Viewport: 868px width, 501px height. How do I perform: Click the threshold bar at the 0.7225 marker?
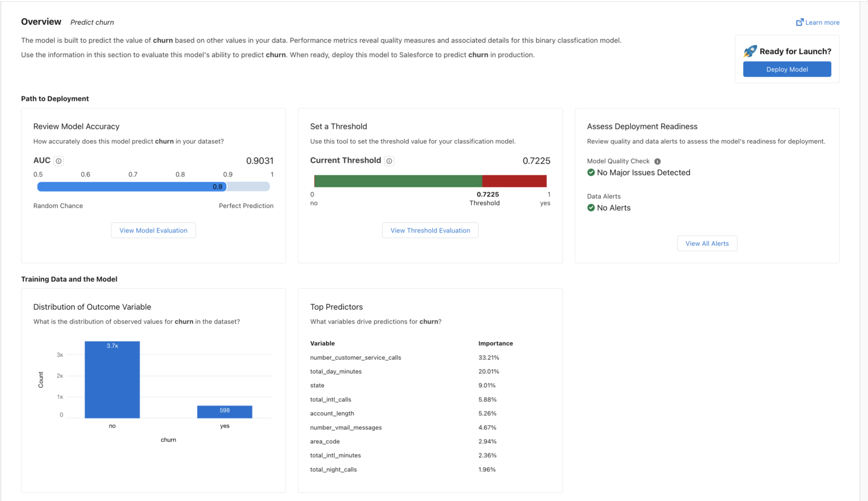click(x=483, y=180)
